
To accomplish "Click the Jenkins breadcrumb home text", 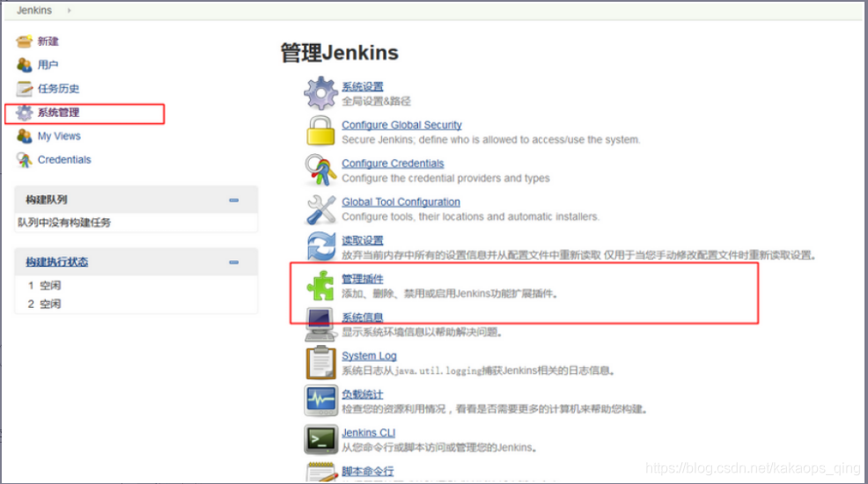I will click(x=34, y=11).
